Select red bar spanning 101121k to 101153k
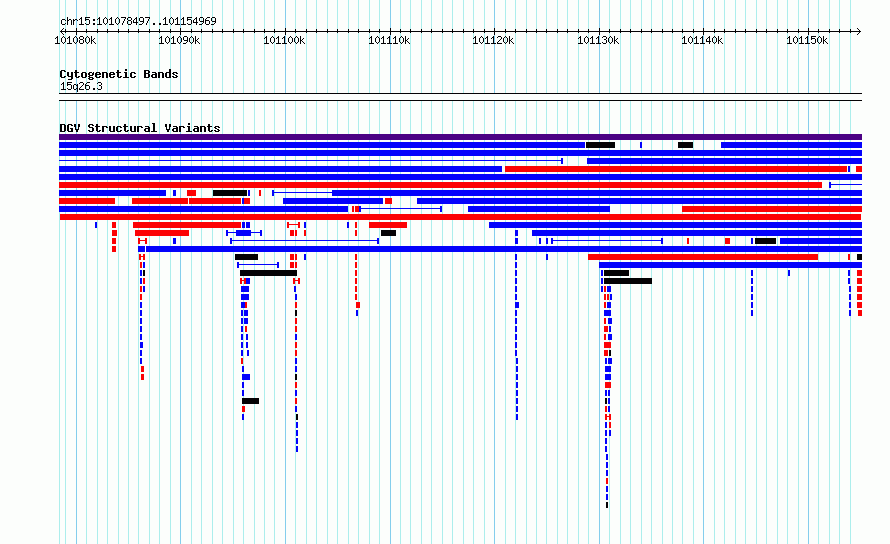This screenshot has height=544, width=890. 675,169
